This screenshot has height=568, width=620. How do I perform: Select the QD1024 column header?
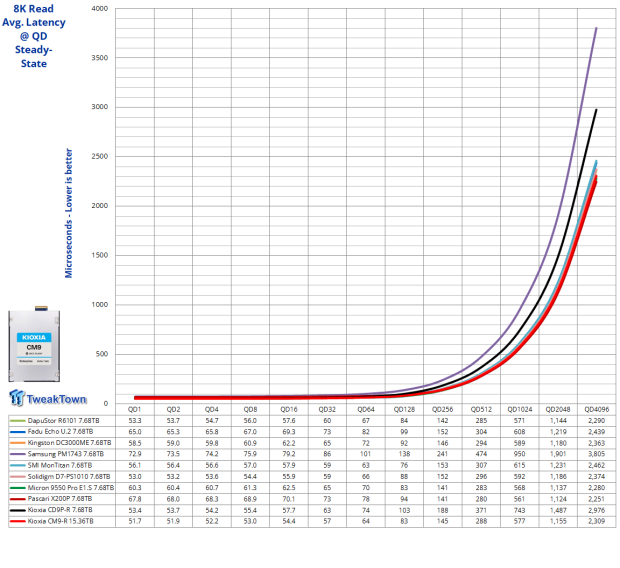click(520, 409)
